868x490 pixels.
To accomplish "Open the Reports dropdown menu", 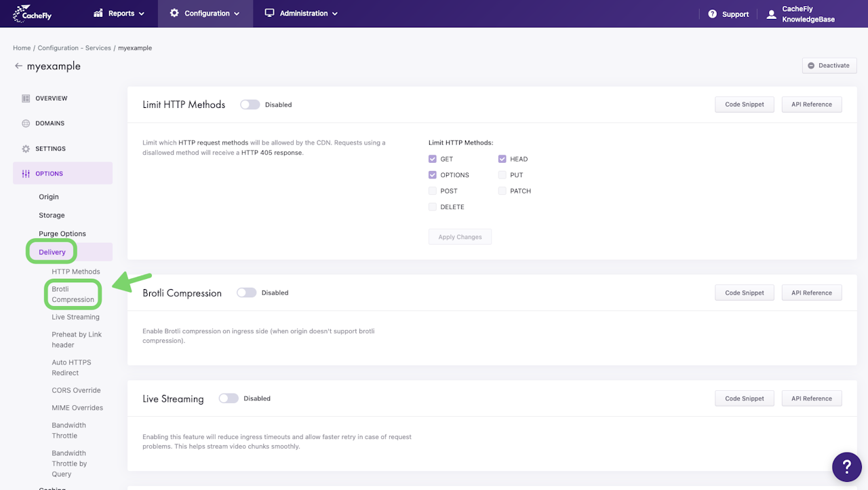I will pos(119,14).
